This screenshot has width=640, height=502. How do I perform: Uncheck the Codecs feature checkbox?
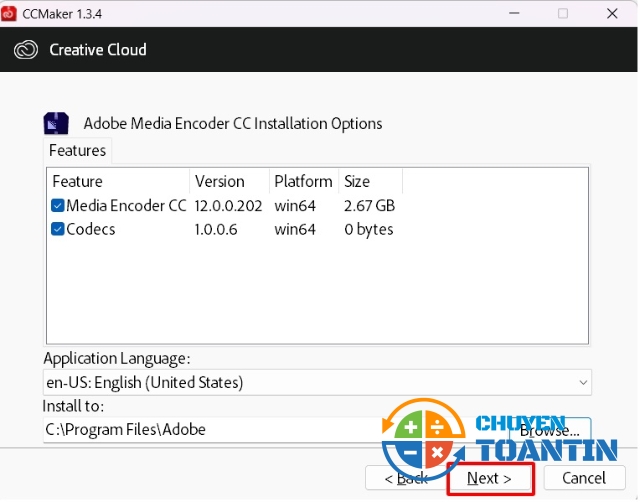[x=58, y=230]
